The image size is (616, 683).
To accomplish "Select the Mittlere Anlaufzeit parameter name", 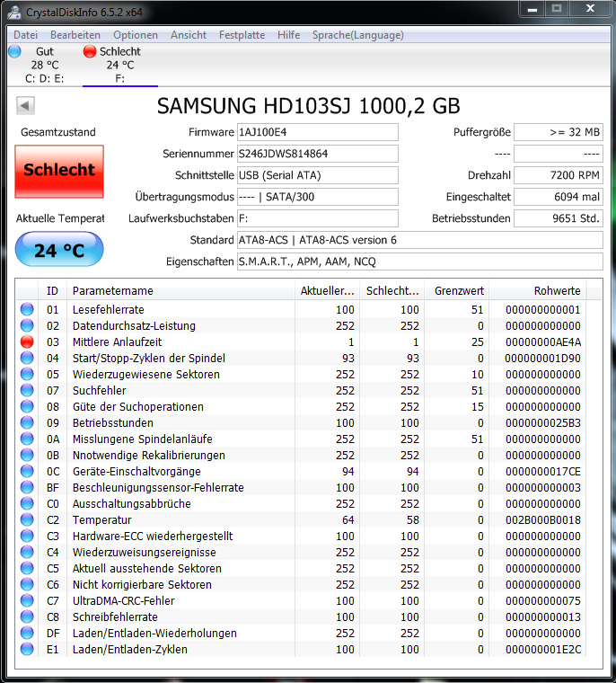I will click(117, 341).
